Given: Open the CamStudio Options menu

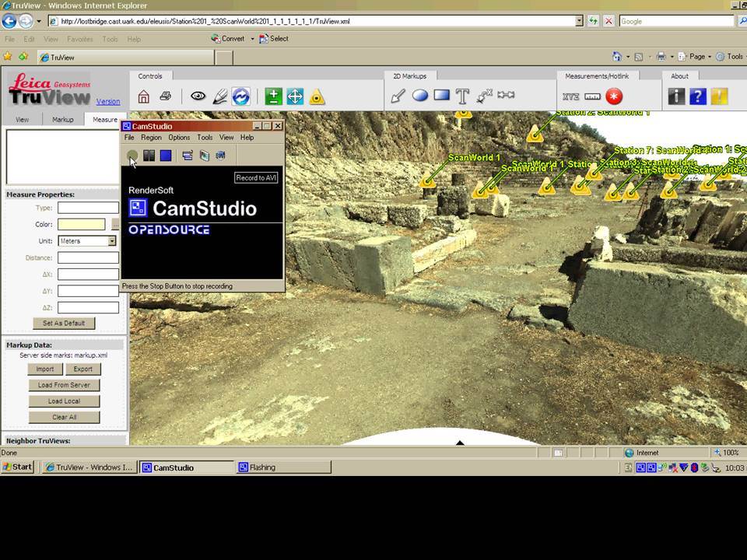Looking at the screenshot, I should tap(179, 137).
